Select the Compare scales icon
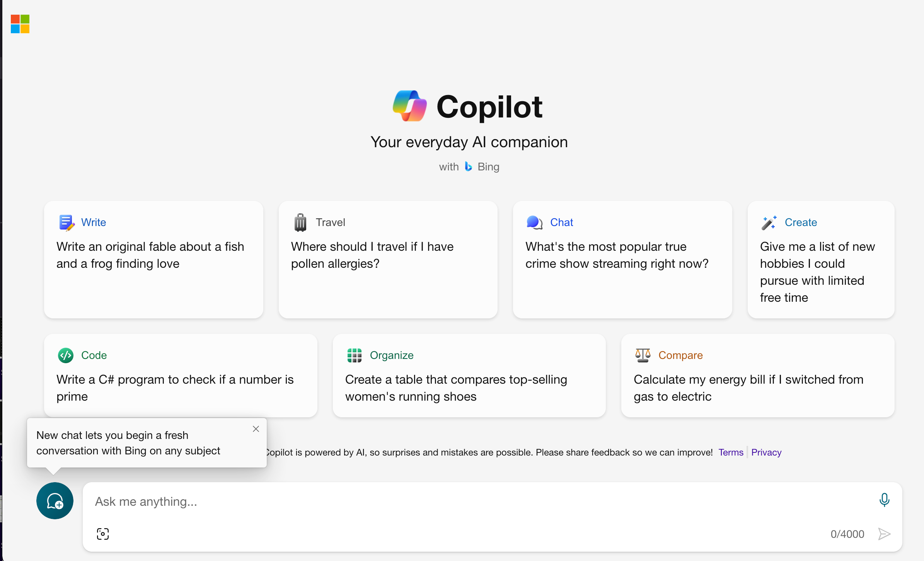 click(x=643, y=355)
